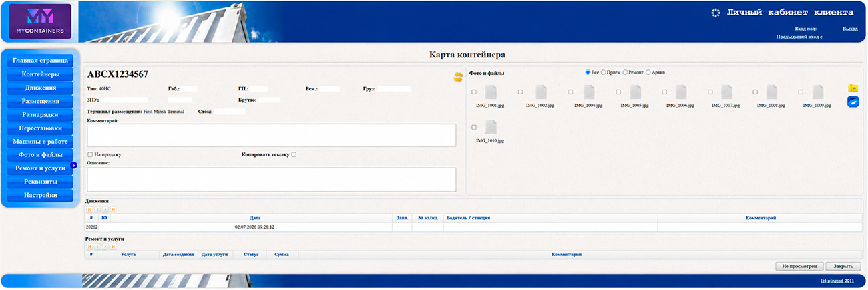Click inside the Комментарий text area
Viewport: 868px width, 290px height.
[x=272, y=135]
